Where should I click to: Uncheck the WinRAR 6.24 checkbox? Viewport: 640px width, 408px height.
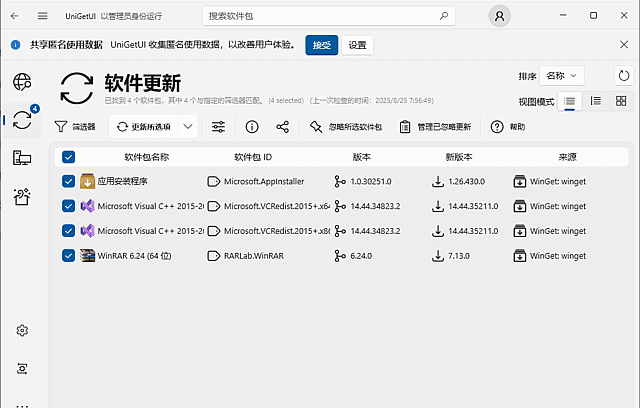69,256
